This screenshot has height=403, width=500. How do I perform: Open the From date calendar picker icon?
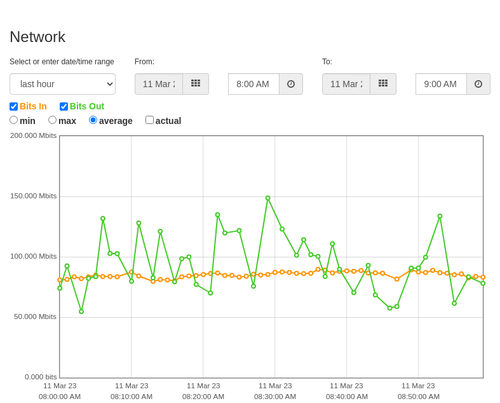(196, 84)
